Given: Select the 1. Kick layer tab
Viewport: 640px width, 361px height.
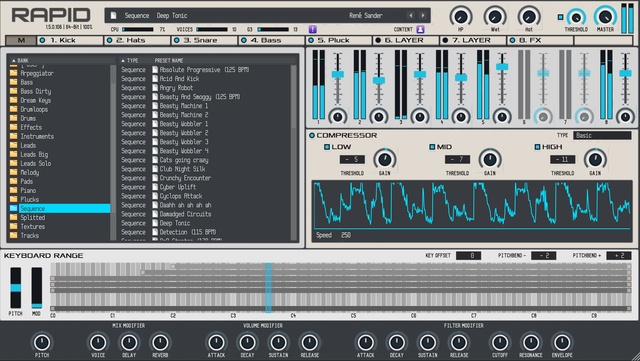Looking at the screenshot, I should pos(70,40).
